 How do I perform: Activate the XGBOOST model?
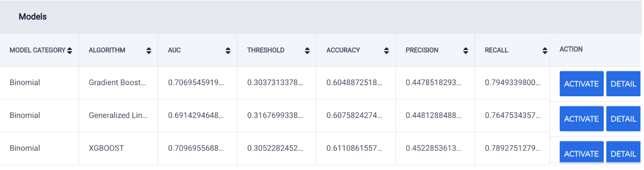click(582, 153)
